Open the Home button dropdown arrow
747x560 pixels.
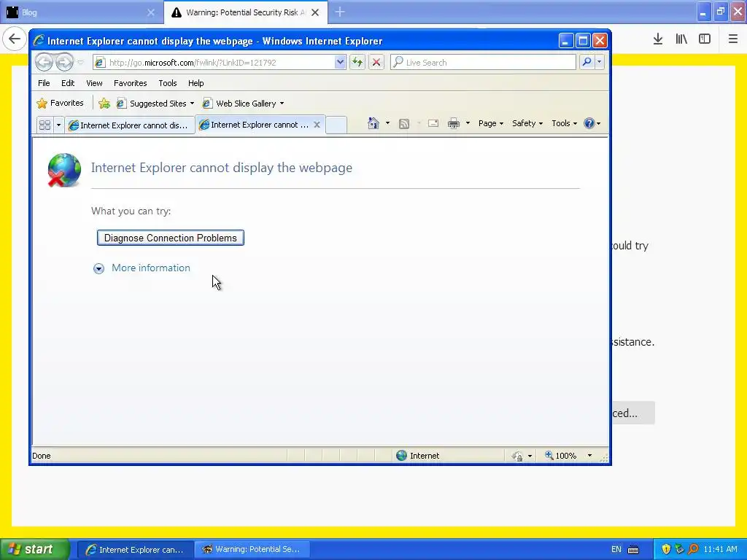(387, 123)
